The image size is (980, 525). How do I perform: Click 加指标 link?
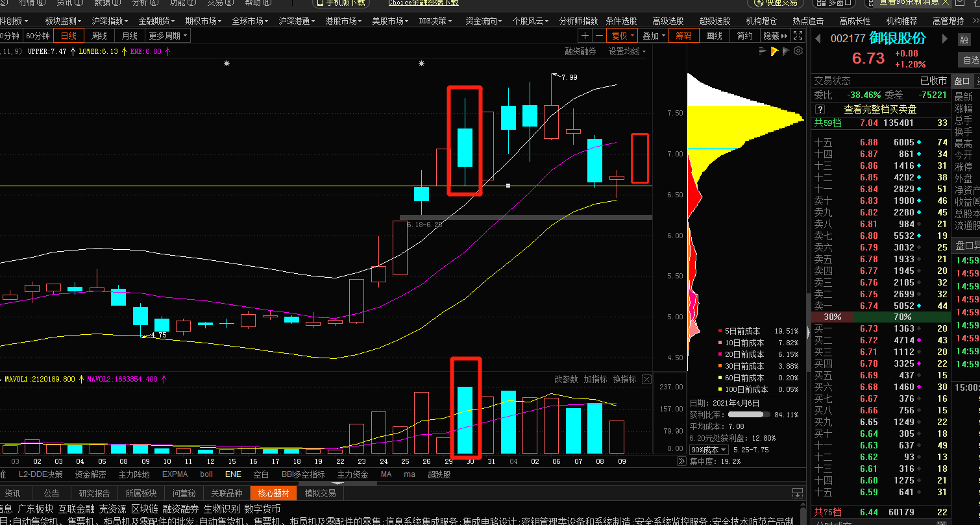pyautogui.click(x=595, y=379)
